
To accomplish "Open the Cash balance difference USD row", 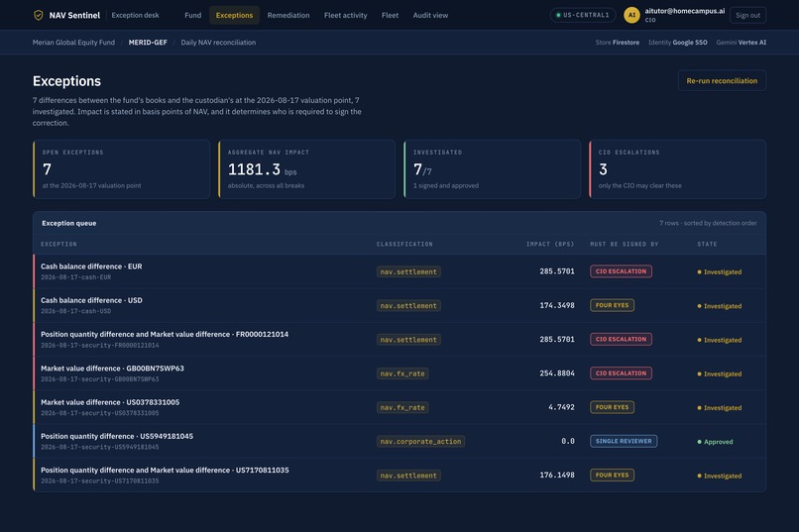I will click(x=399, y=305).
